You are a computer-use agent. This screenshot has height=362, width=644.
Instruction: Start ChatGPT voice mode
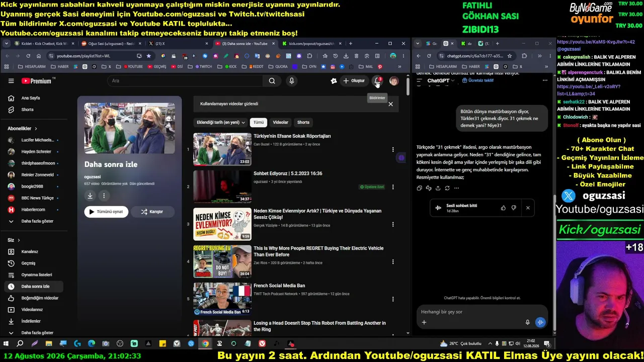[540, 322]
